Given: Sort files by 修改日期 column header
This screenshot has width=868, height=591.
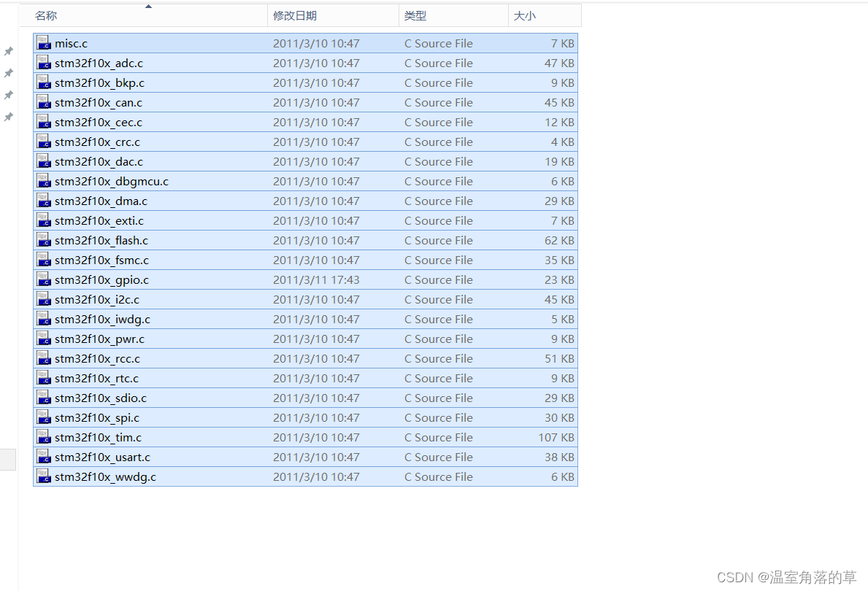Looking at the screenshot, I should click(333, 15).
